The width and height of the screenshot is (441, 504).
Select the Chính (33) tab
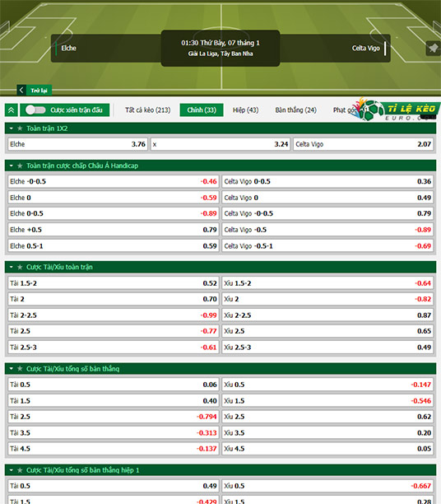pyautogui.click(x=202, y=110)
